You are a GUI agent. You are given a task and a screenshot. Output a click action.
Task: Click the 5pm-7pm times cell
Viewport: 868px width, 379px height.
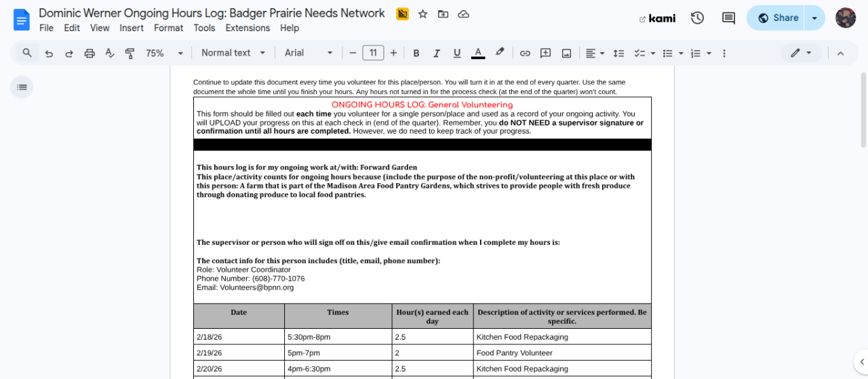338,353
